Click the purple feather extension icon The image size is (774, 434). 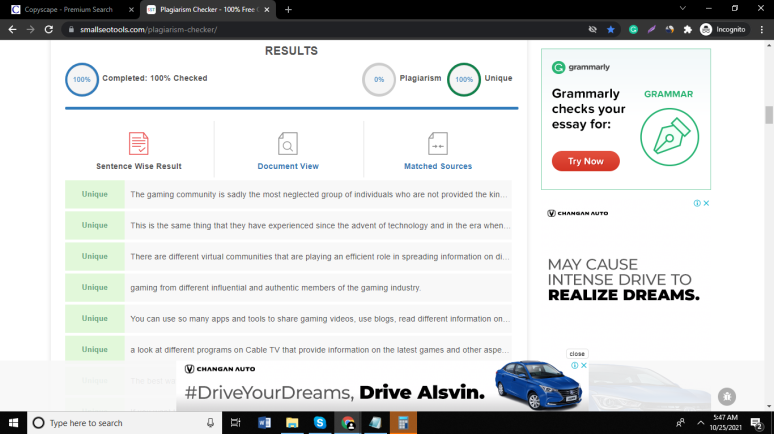[652, 30]
